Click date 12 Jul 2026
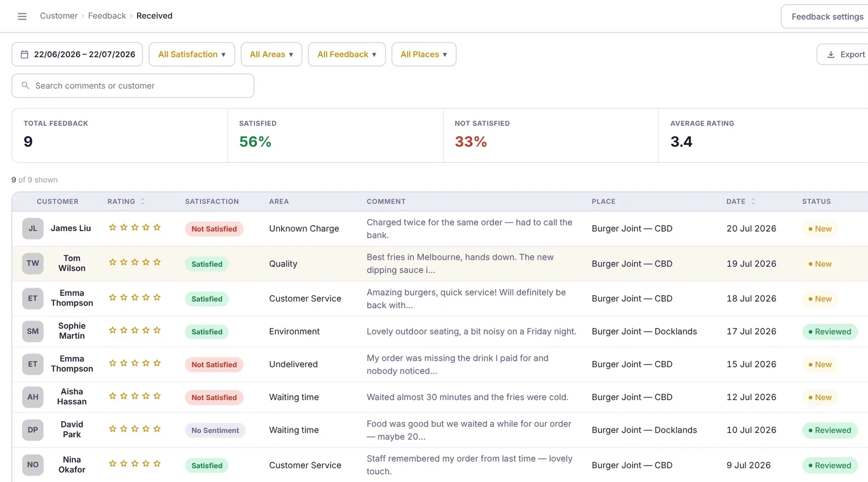The image size is (868, 482). [x=751, y=397]
